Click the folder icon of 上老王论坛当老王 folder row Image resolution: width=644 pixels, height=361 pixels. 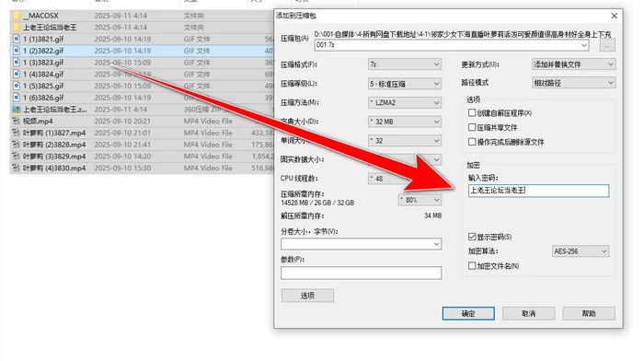(17, 27)
